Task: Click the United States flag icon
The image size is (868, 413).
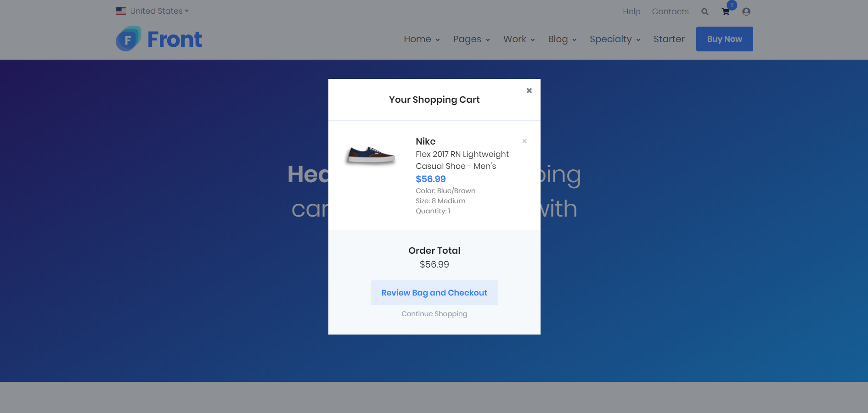Action: tap(121, 11)
